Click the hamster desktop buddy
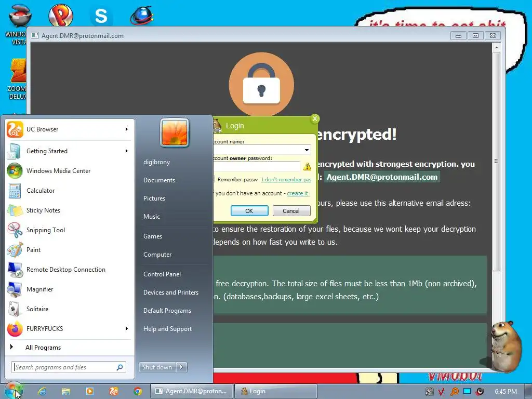532x399 pixels. click(506, 345)
